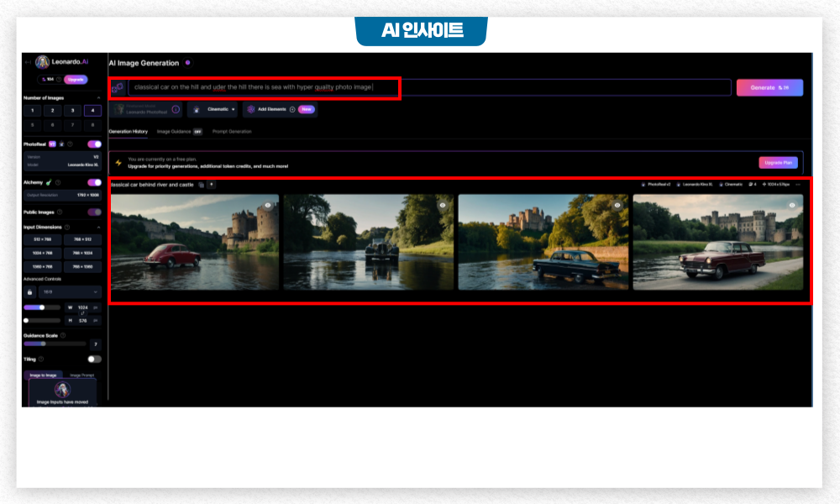Open the 16:9 aspect ratio dropdown

click(70, 292)
